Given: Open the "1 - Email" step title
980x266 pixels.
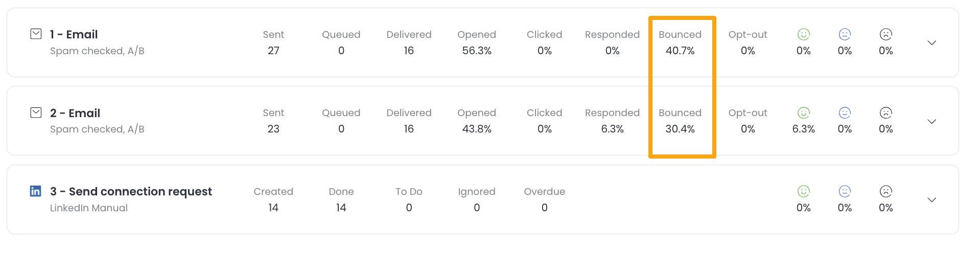Looking at the screenshot, I should click(74, 34).
